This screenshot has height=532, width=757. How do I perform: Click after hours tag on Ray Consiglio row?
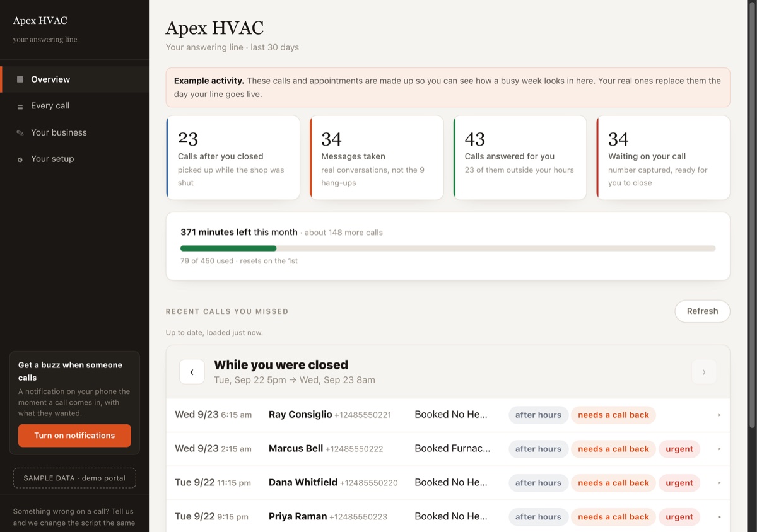(x=538, y=415)
